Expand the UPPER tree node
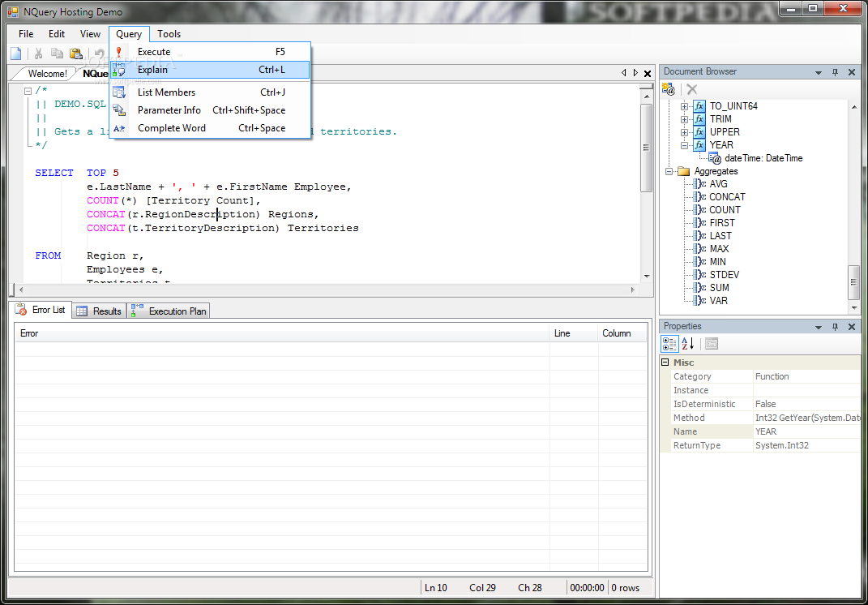 (x=685, y=132)
